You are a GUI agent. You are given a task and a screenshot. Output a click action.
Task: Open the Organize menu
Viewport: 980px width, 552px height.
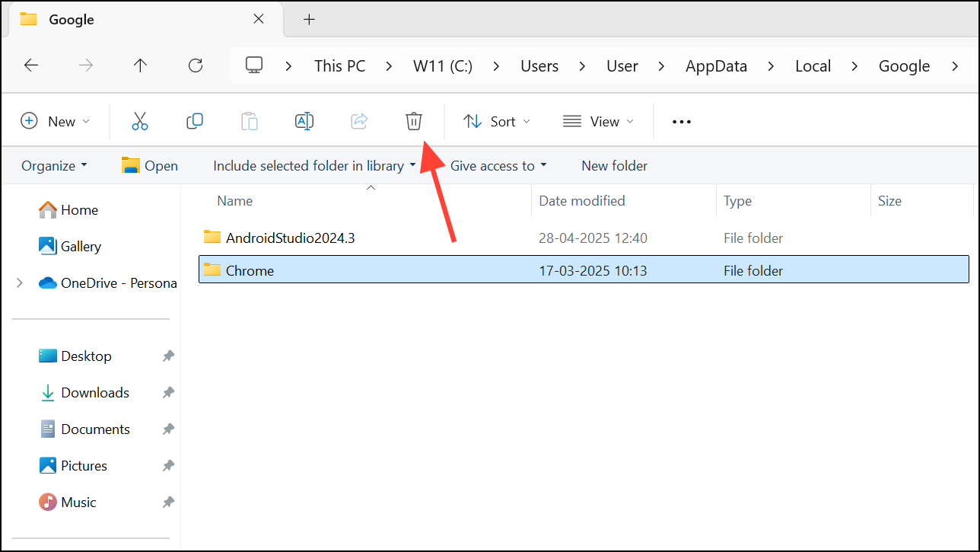[x=53, y=165]
